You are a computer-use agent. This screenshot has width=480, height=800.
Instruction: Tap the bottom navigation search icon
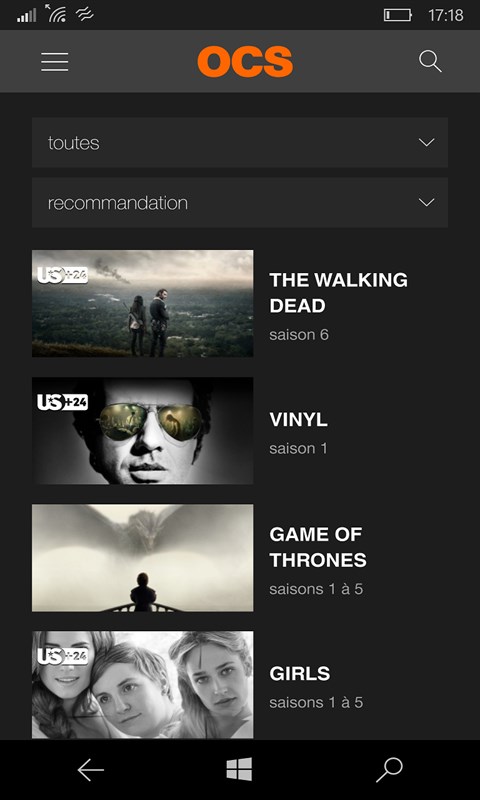(390, 770)
